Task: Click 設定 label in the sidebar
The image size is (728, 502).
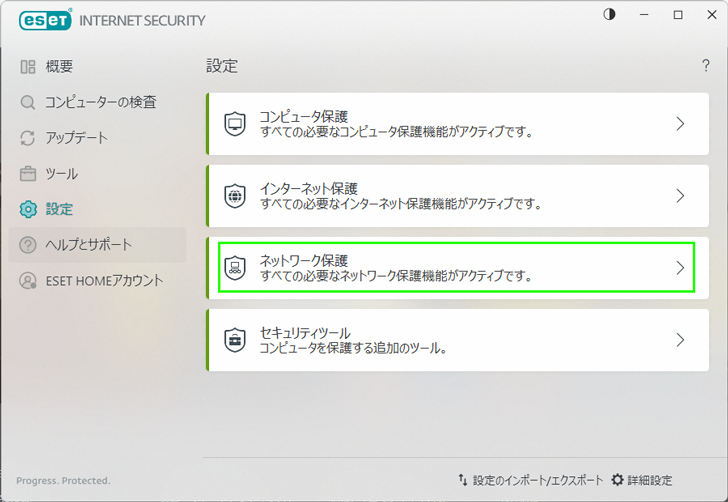Action: coord(59,209)
